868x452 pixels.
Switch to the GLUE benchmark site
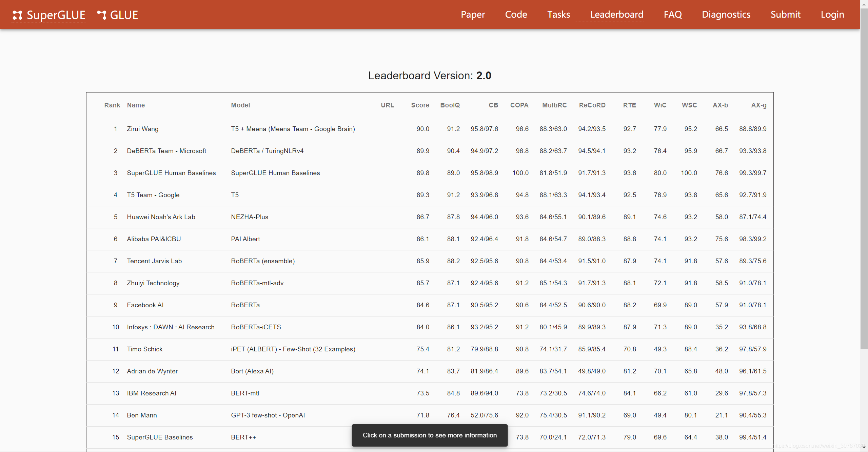124,15
